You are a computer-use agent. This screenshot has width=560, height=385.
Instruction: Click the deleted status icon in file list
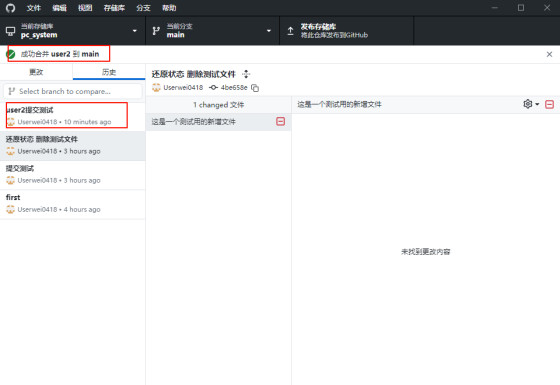tap(281, 122)
